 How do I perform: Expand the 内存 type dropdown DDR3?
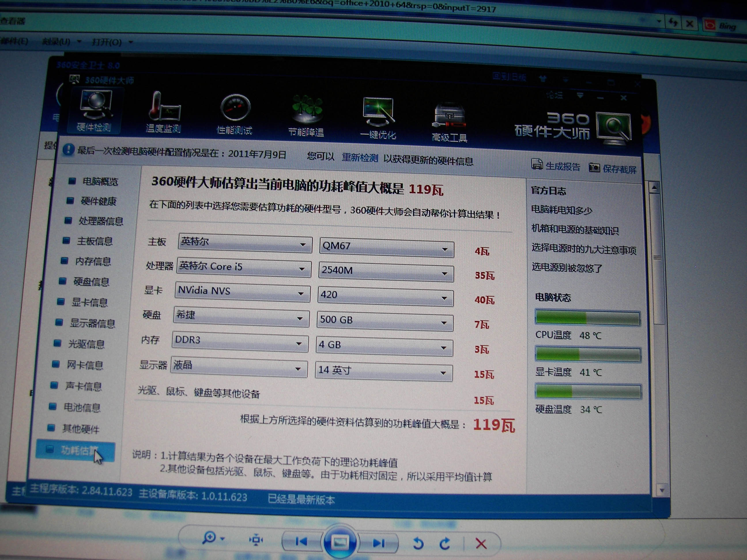[x=240, y=342]
